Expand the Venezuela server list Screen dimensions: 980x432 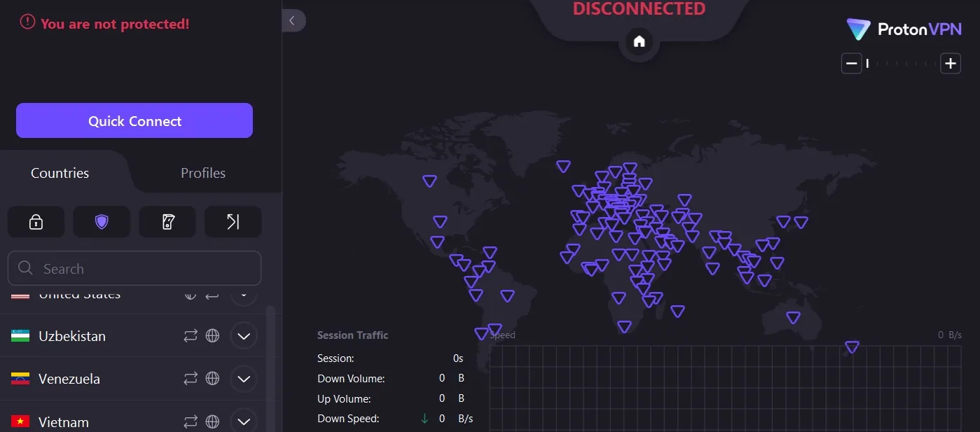point(244,379)
